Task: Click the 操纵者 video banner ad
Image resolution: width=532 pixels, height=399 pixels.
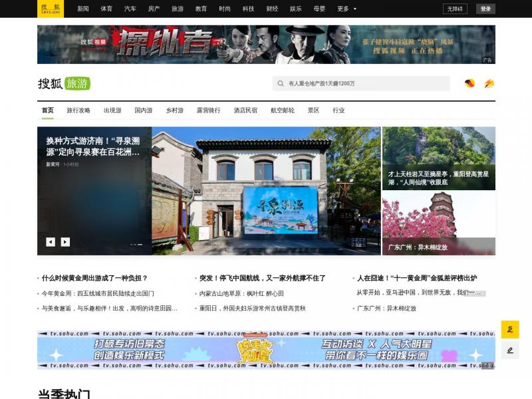Action: click(266, 45)
